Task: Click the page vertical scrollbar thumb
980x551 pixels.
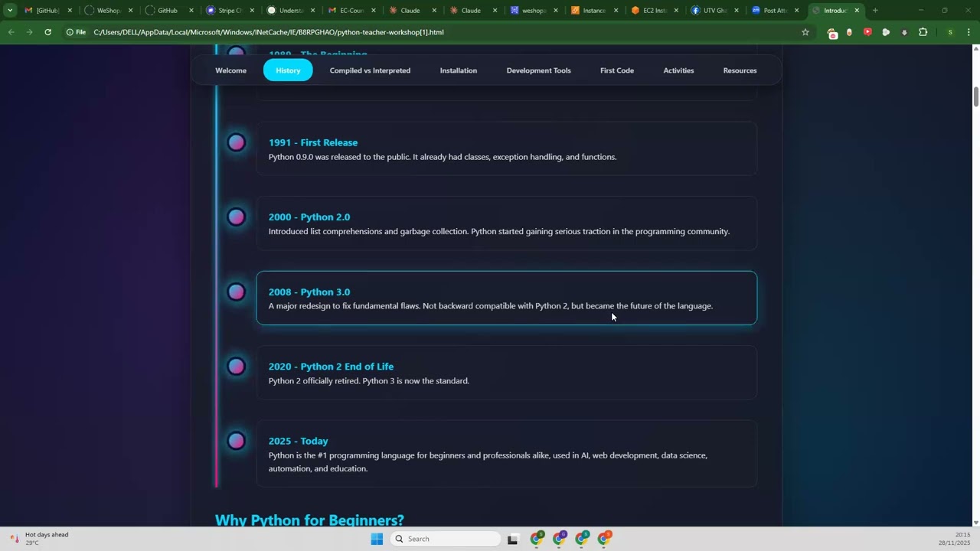Action: pyautogui.click(x=975, y=98)
